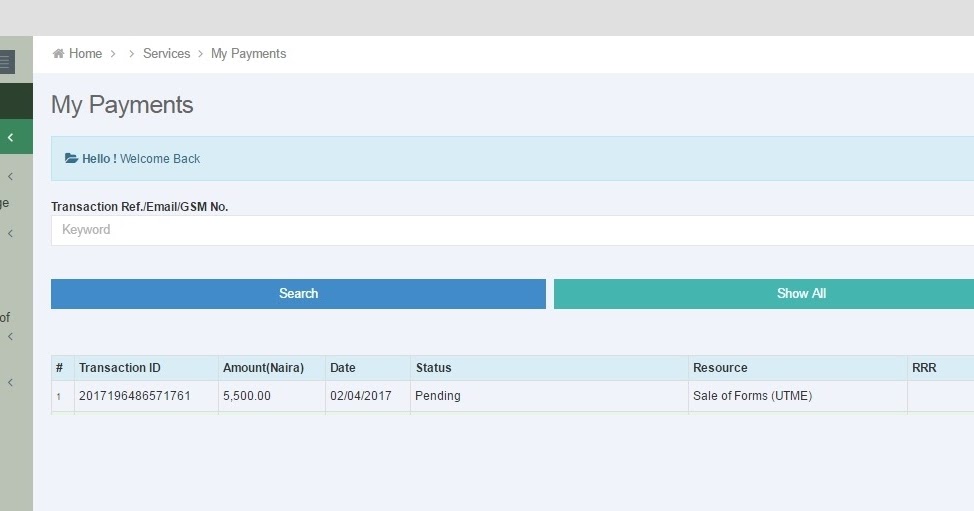Click the Show All button

764,294
